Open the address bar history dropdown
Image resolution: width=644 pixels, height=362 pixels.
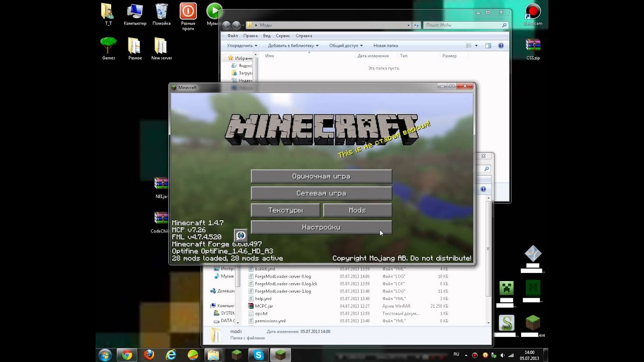pos(409,25)
